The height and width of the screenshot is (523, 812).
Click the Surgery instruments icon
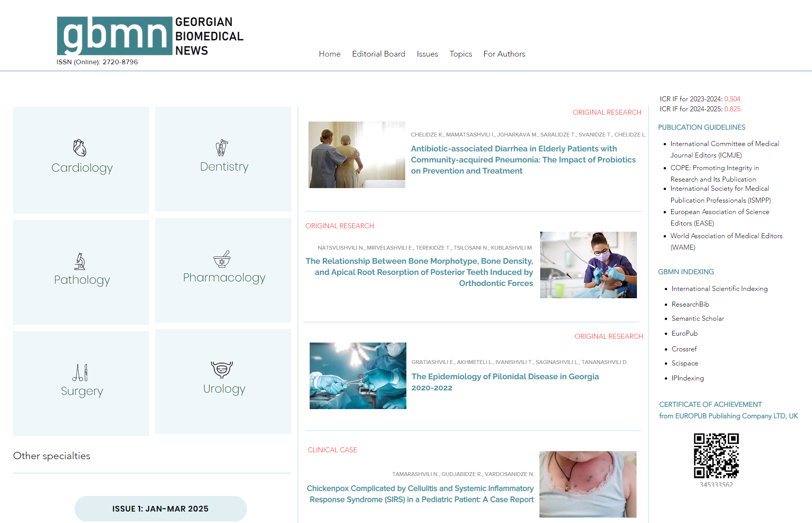[x=80, y=372]
